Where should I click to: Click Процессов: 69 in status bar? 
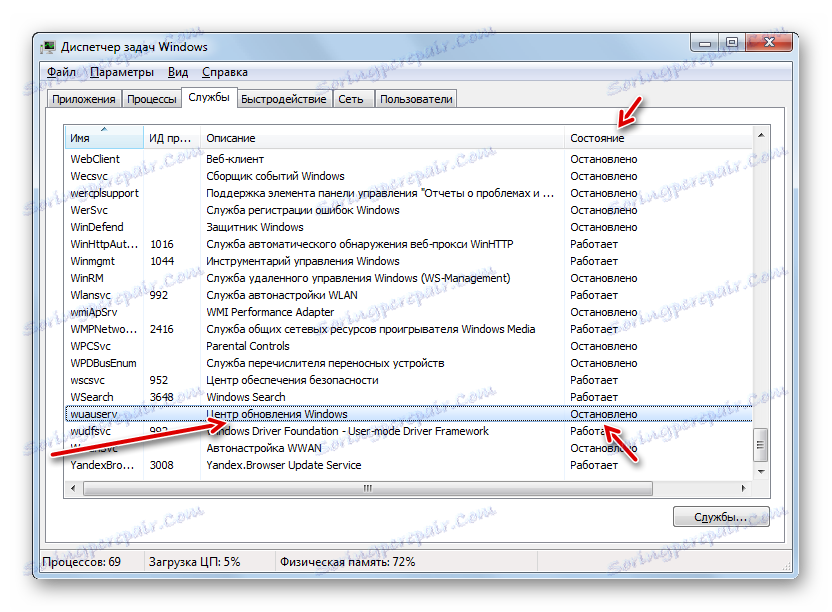pos(82,562)
